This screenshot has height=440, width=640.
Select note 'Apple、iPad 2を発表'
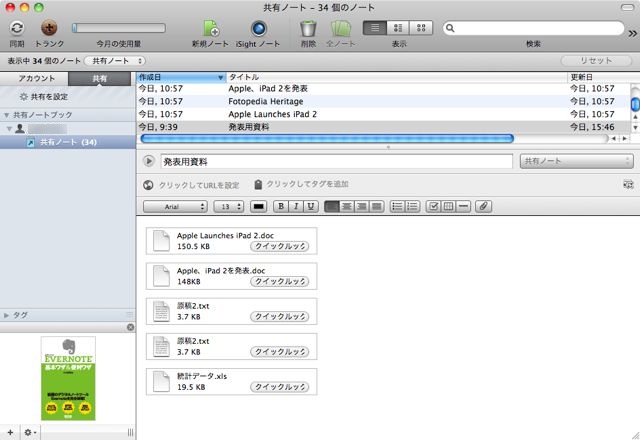[384, 89]
